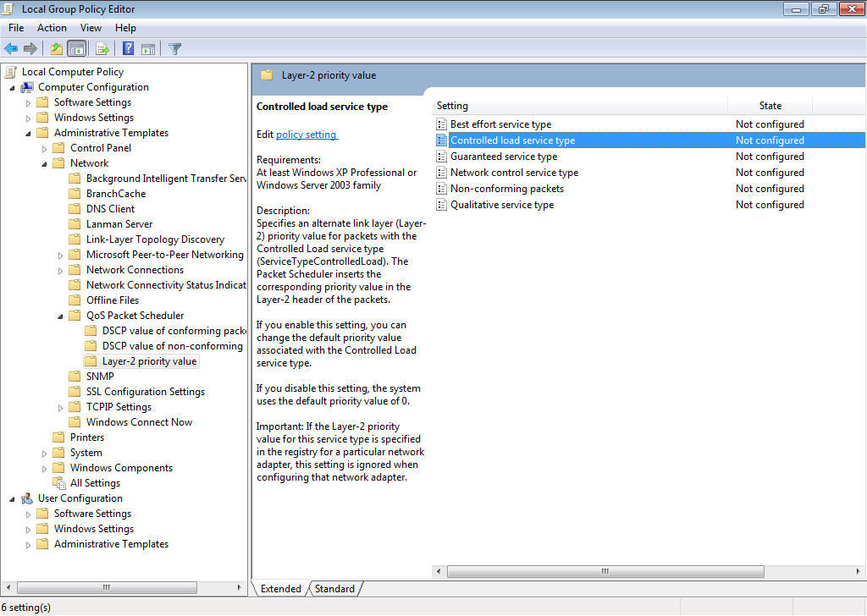
Task: Click the 'policy setting' edit link
Action: [x=306, y=135]
